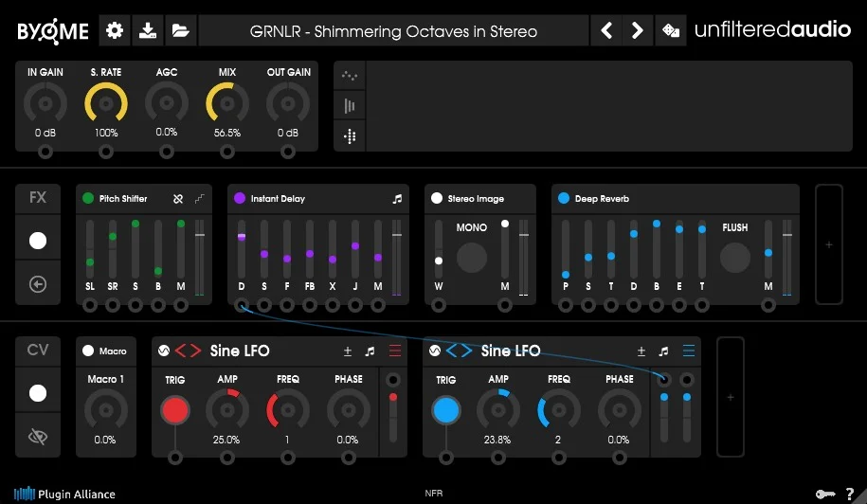Image resolution: width=867 pixels, height=504 pixels.
Task: Select the dotted spectrum visualizer view
Action: [350, 136]
